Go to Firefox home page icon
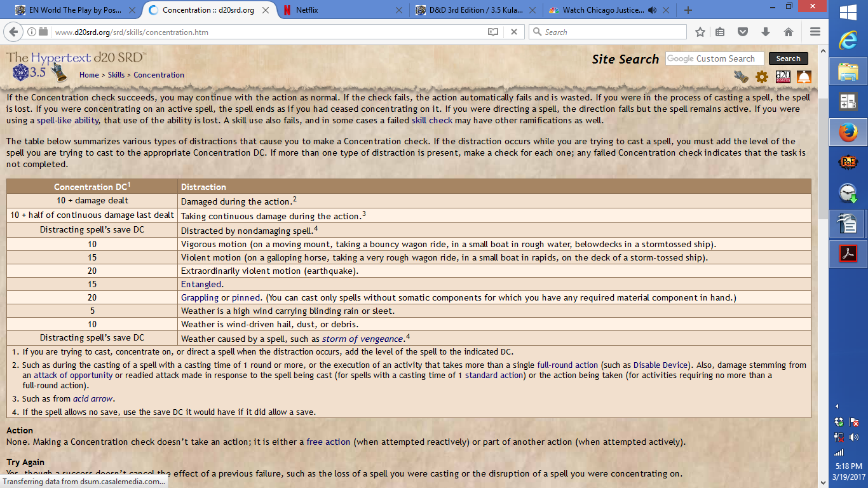Screen dimensions: 868x488 [788, 32]
